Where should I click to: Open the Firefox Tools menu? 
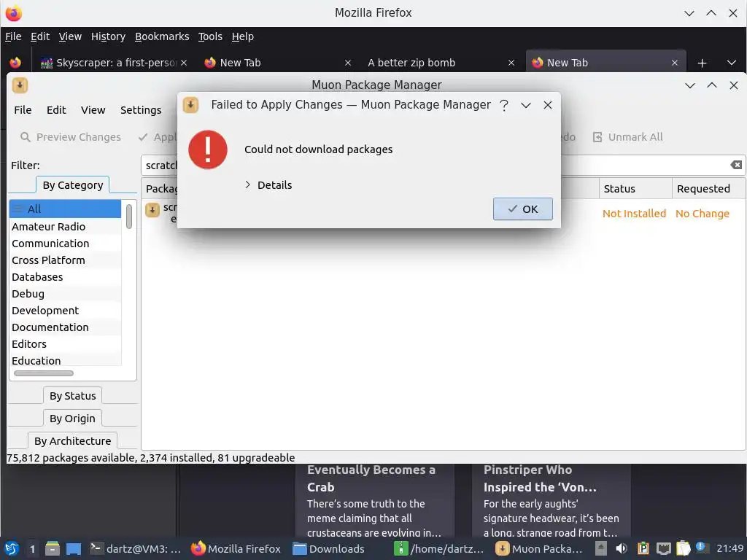pos(210,36)
